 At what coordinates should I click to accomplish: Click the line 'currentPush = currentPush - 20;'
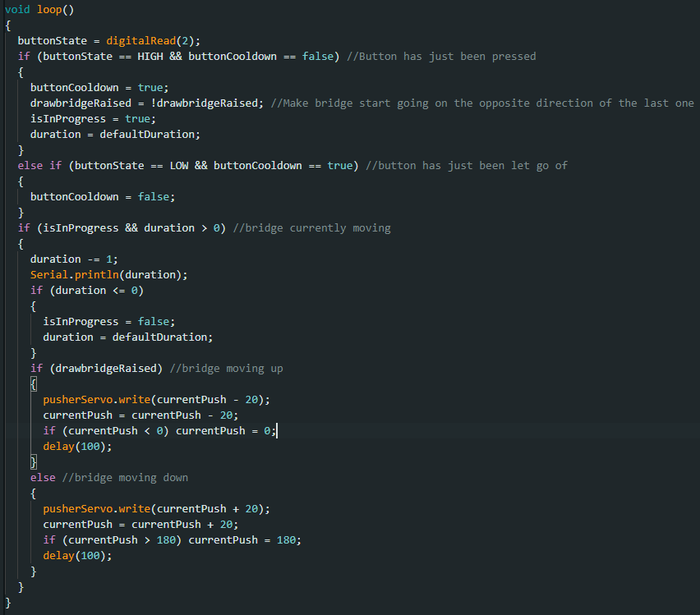(x=140, y=415)
